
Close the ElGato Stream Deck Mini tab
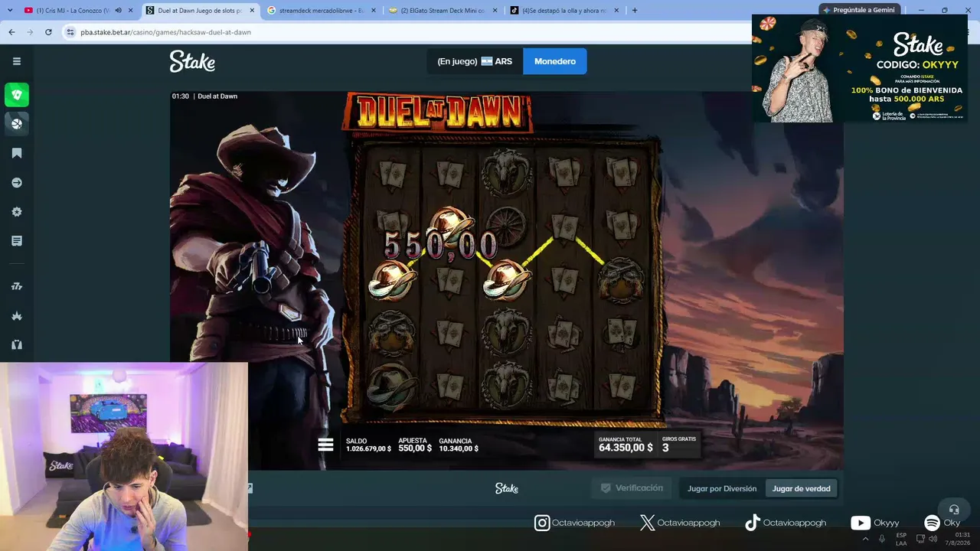(x=494, y=11)
